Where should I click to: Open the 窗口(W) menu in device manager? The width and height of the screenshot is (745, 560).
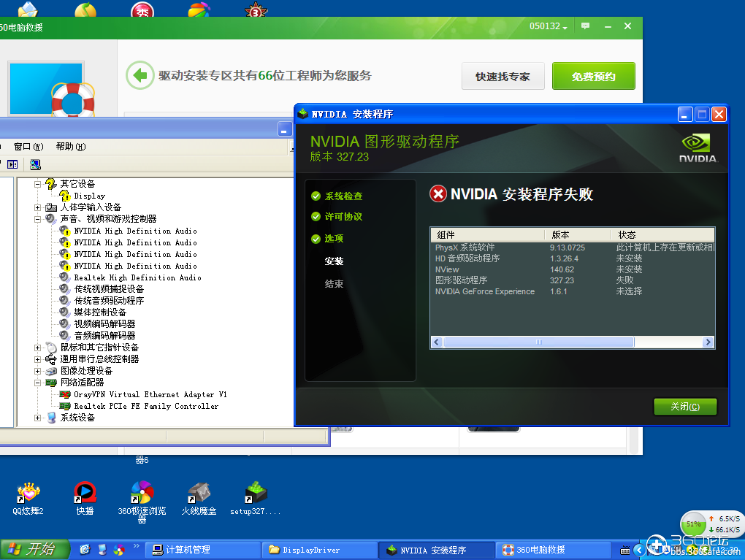point(28,146)
